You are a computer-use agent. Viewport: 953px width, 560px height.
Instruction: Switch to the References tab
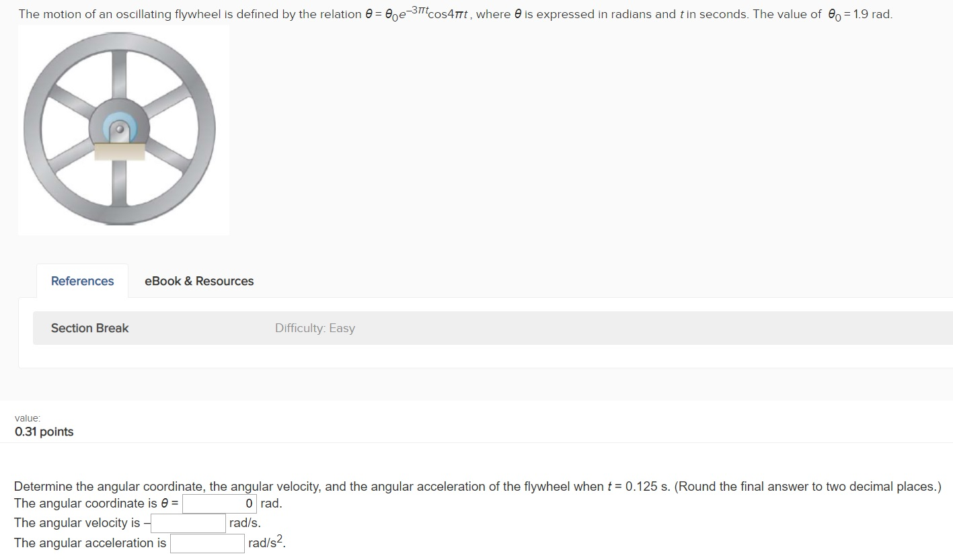coord(82,281)
